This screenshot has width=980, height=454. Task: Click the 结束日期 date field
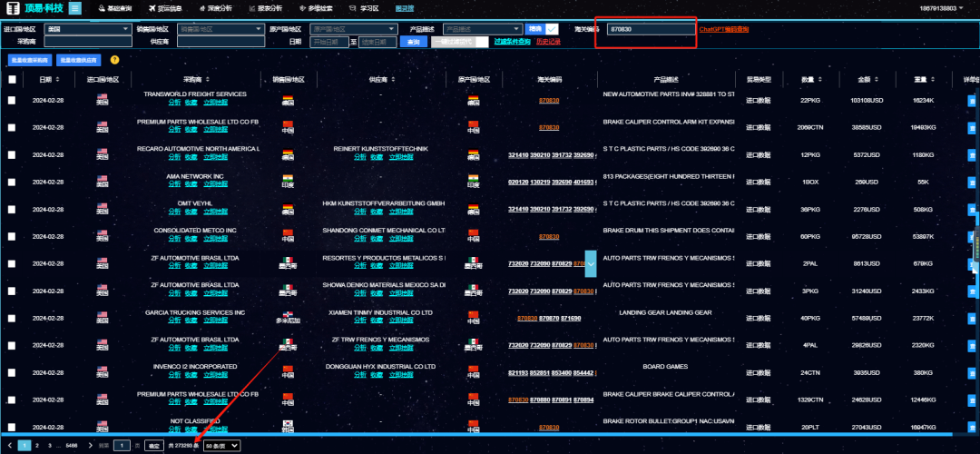tap(377, 42)
